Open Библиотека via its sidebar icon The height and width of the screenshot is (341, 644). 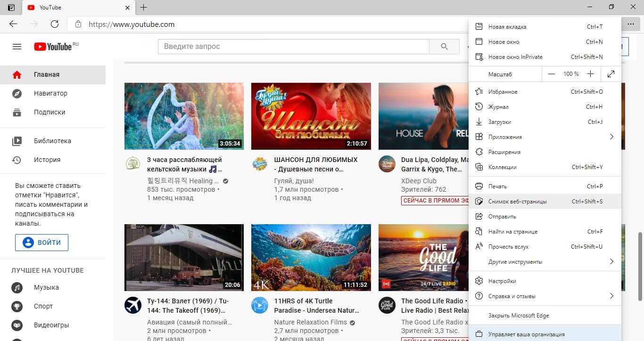pyautogui.click(x=17, y=140)
